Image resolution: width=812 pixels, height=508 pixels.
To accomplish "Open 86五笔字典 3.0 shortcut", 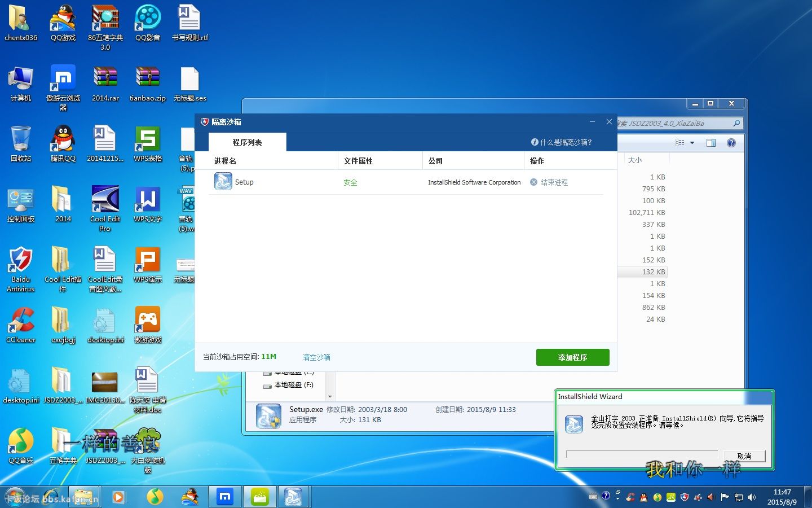I will [105, 18].
